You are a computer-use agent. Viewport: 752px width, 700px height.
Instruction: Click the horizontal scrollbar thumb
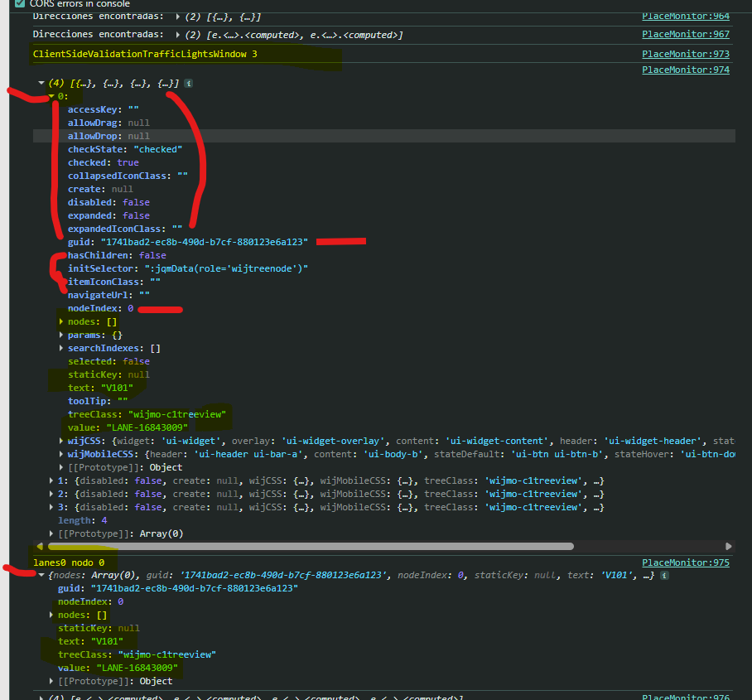click(x=311, y=547)
